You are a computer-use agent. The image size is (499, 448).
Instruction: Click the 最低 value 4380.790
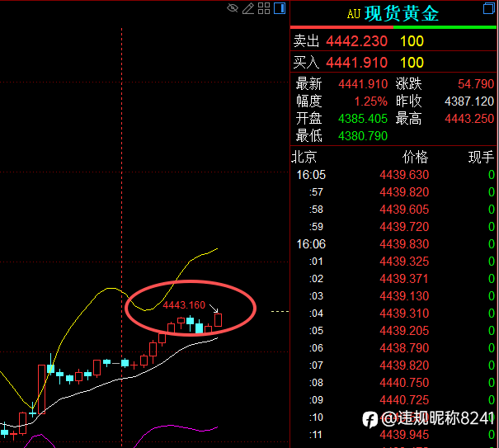tap(363, 136)
